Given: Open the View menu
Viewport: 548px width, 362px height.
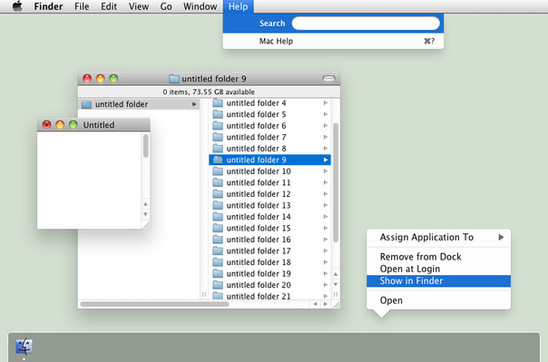Looking at the screenshot, I should click(138, 6).
